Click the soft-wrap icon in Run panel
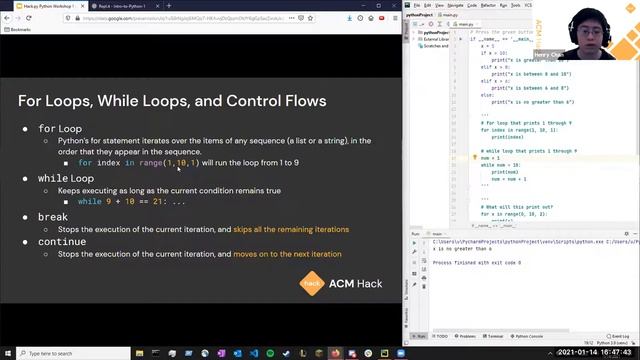Image resolution: width=640 pixels, height=360 pixels. [x=424, y=260]
